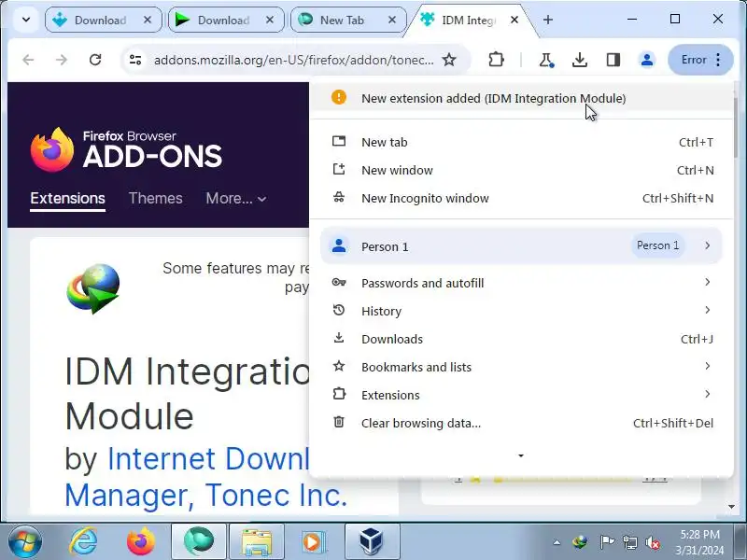This screenshot has height=560, width=747.
Task: Open network tray icon
Action: pos(629,542)
